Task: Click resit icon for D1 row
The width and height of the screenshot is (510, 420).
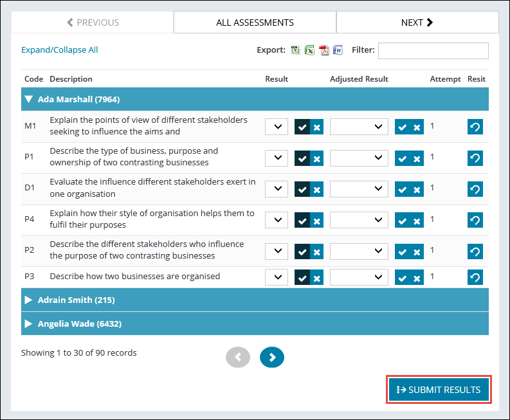Action: 475,189
